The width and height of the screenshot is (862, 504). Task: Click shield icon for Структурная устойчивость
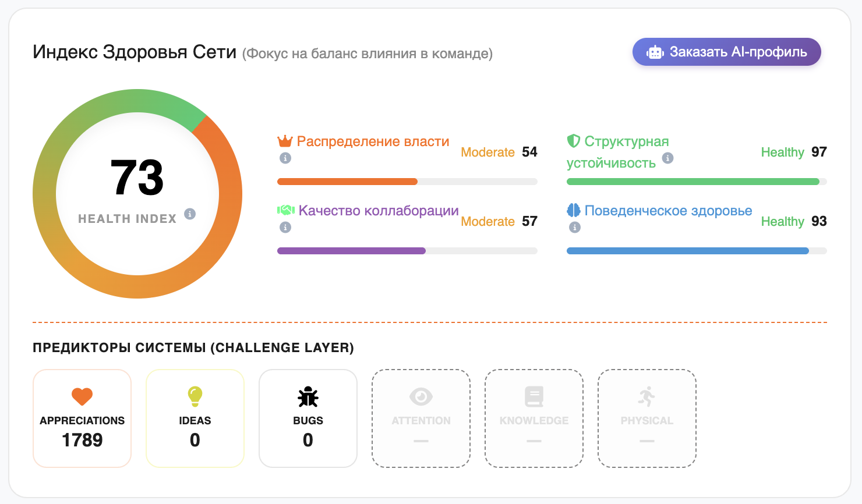click(x=574, y=141)
